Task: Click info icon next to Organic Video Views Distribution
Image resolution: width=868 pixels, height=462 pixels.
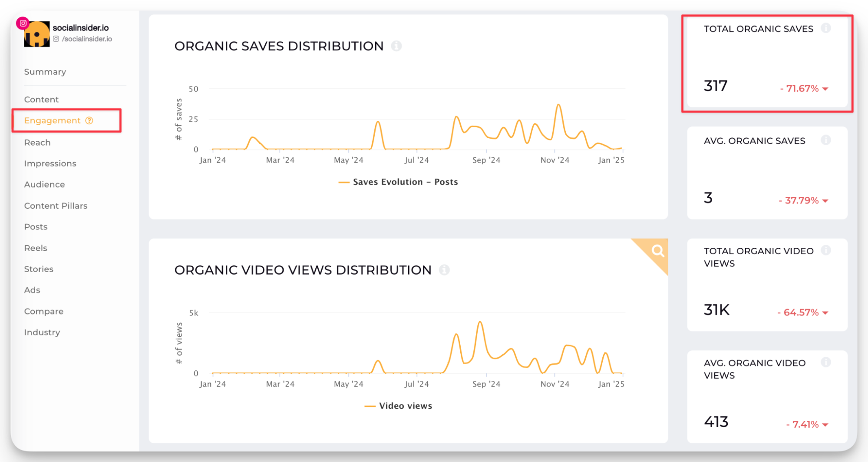Action: [x=444, y=270]
